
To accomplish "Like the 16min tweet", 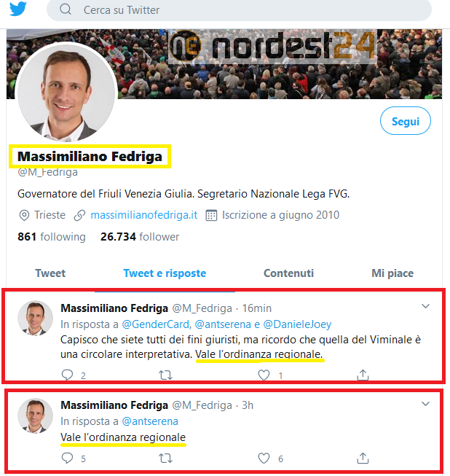I will point(265,375).
